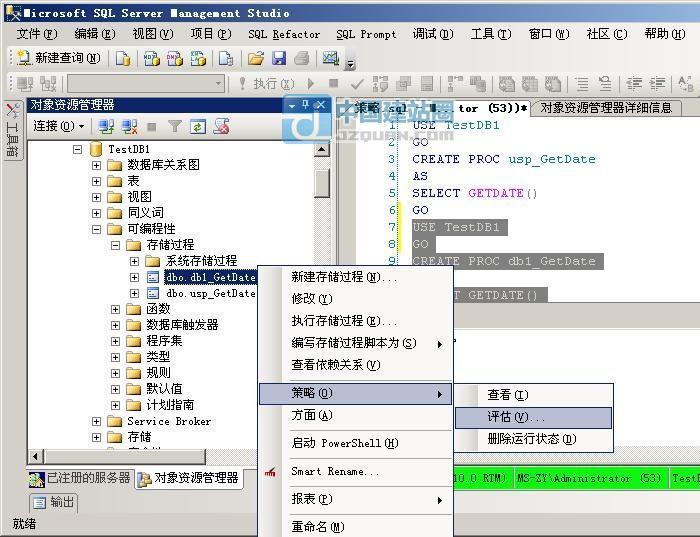
Task: Select dbo.usp_GetDate stored procedure
Action: point(210,293)
